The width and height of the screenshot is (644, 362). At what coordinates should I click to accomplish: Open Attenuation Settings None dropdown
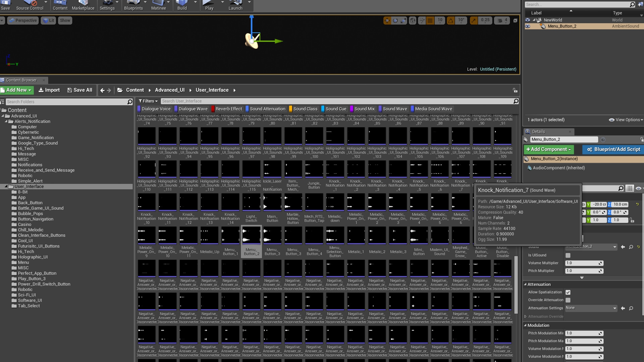click(591, 308)
